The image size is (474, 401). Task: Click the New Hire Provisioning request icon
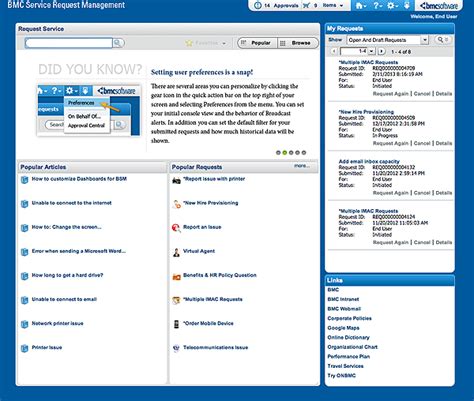pos(176,204)
